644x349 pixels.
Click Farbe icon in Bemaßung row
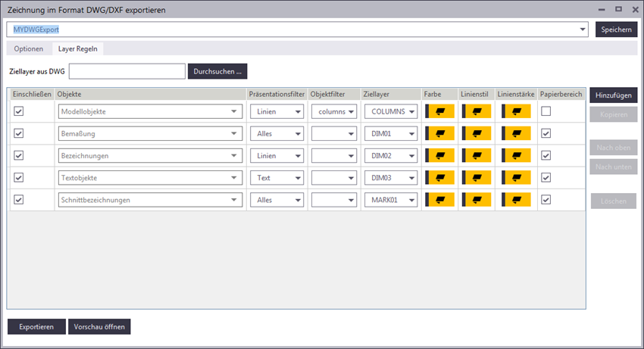coord(439,133)
